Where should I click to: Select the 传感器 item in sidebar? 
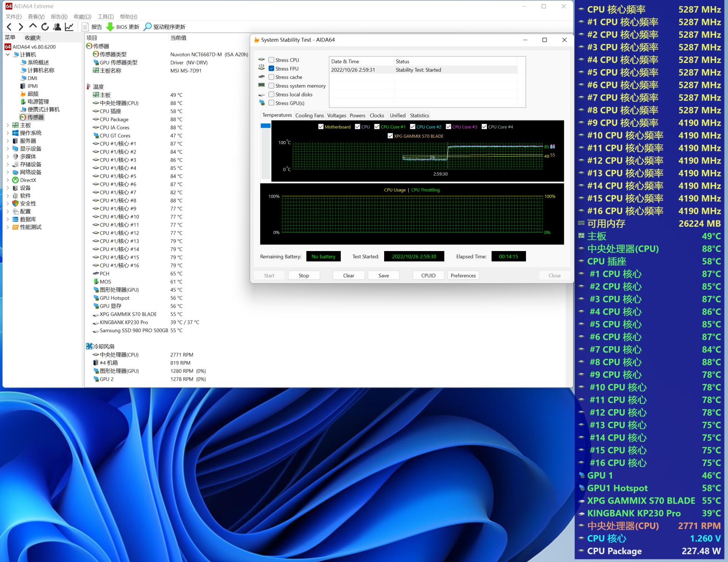tap(35, 117)
